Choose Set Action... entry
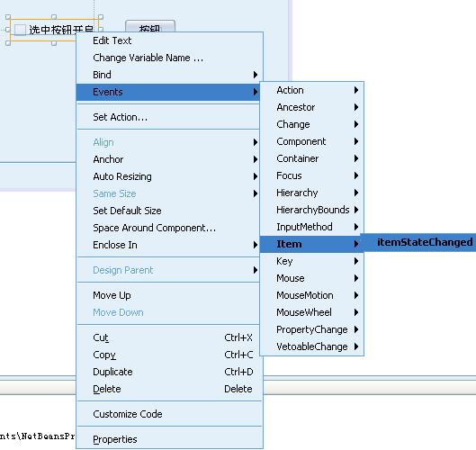 point(169,117)
